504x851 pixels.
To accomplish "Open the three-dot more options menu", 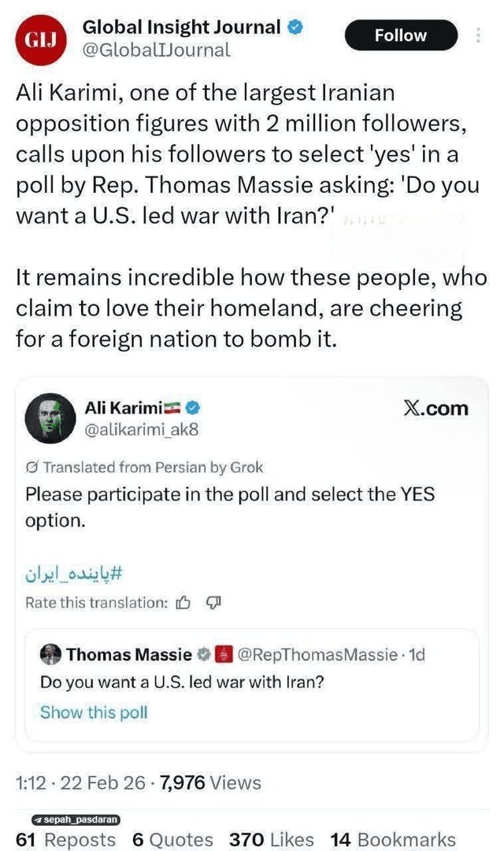I will 479,35.
